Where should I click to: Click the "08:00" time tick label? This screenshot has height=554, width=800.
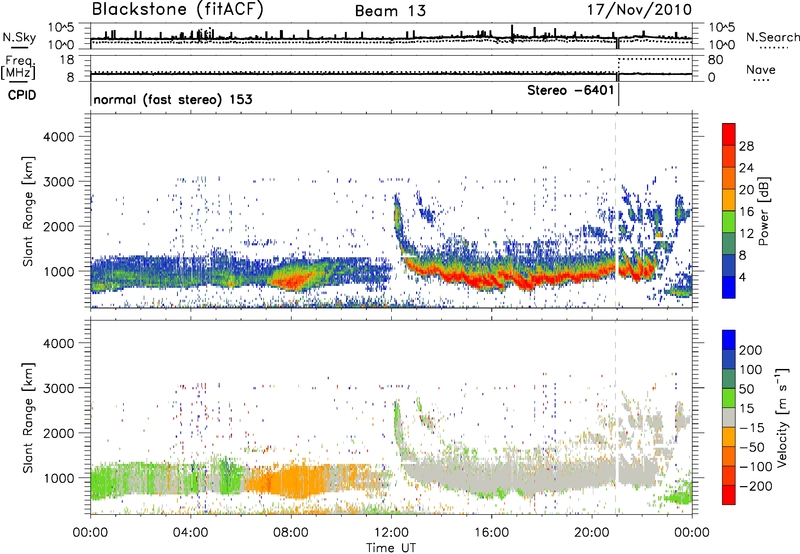tap(291, 533)
